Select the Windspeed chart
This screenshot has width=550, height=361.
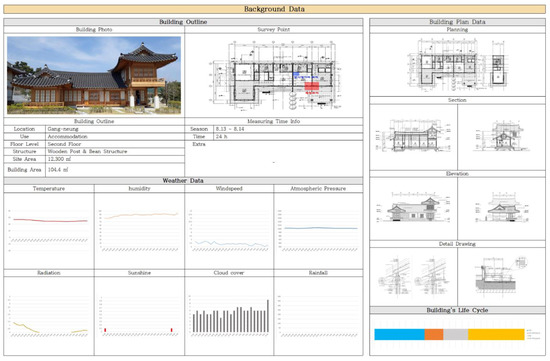pyautogui.click(x=229, y=230)
